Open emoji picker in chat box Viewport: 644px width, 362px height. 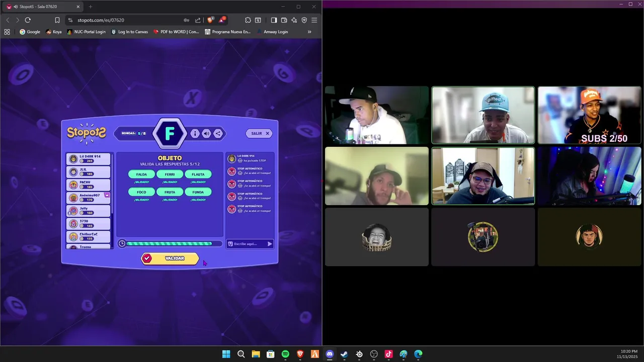point(230,244)
